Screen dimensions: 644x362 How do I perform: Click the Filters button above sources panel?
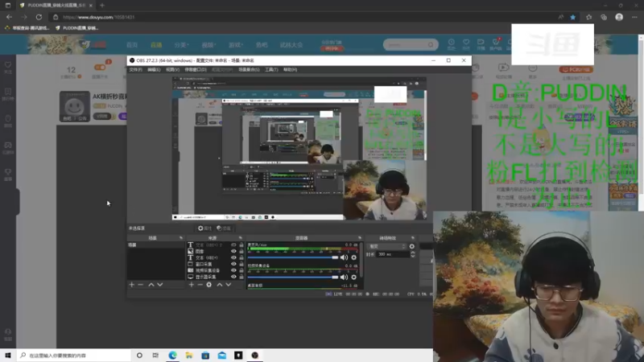pos(224,228)
